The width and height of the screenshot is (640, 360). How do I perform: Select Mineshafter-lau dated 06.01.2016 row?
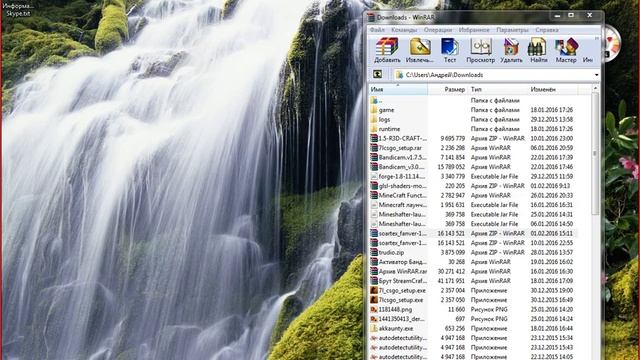point(473,224)
